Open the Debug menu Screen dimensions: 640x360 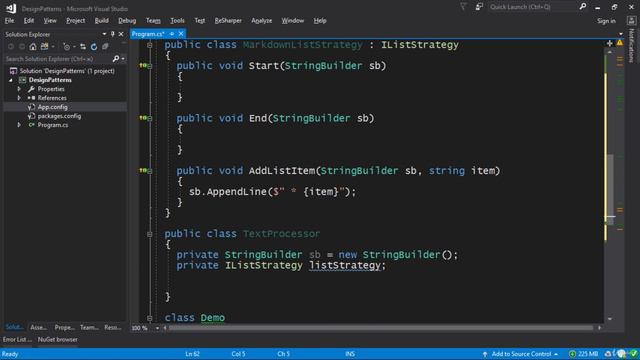point(127,20)
